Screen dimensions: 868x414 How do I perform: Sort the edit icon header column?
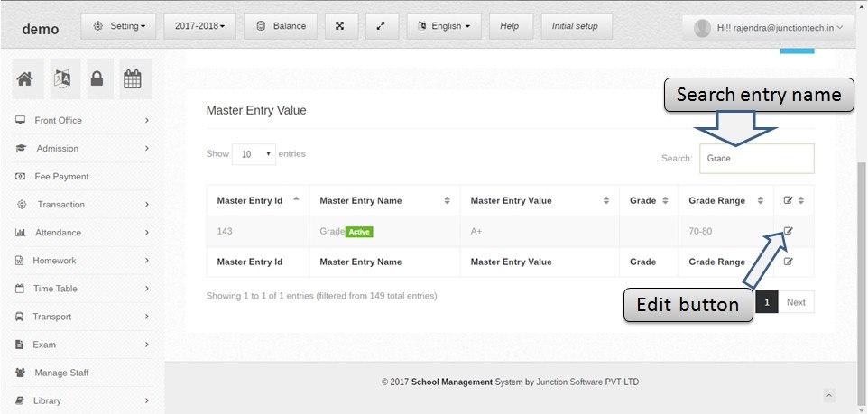click(794, 200)
